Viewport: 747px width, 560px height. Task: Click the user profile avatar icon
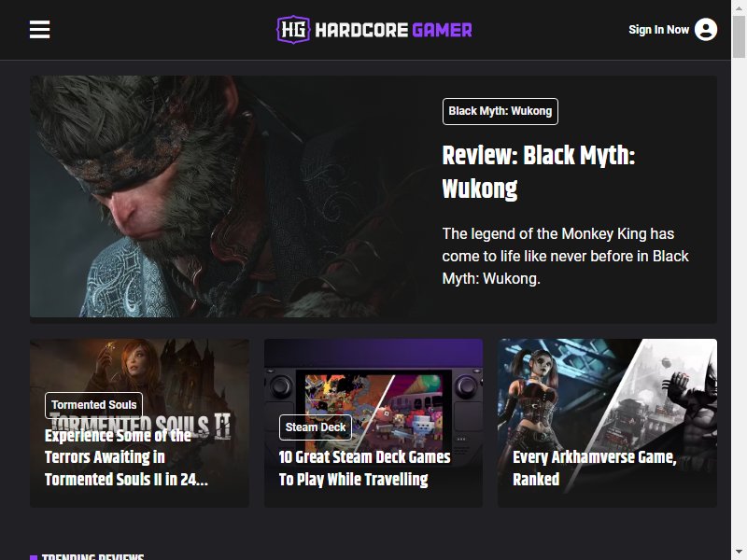[706, 30]
